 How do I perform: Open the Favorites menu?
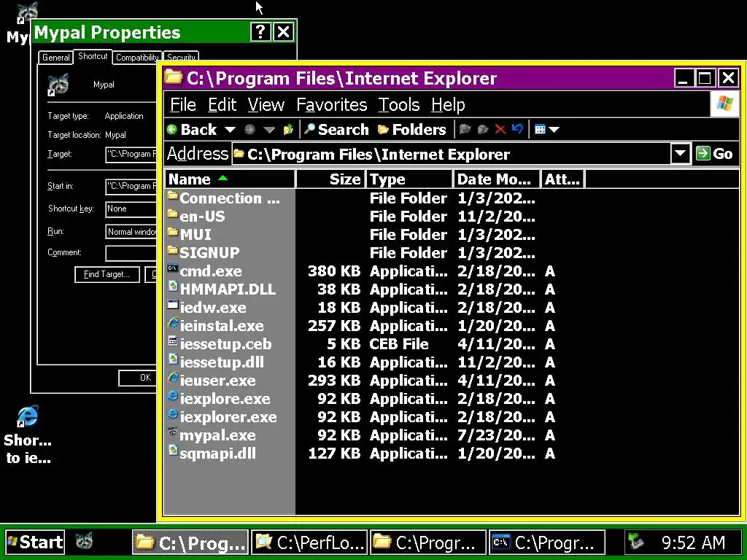(332, 105)
